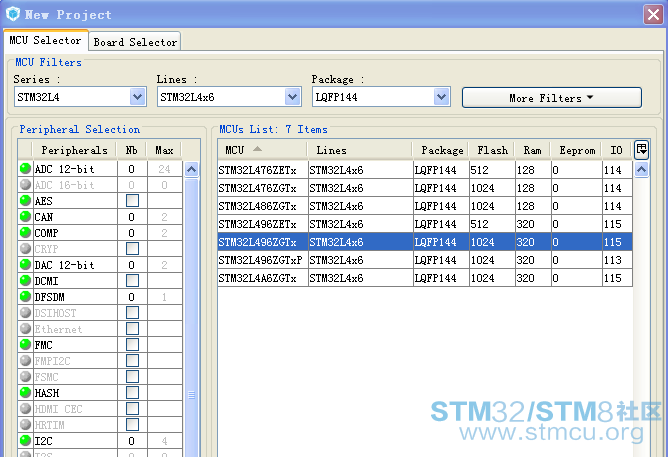668x457 pixels.
Task: Click the Nb value for I2C
Action: [132, 441]
